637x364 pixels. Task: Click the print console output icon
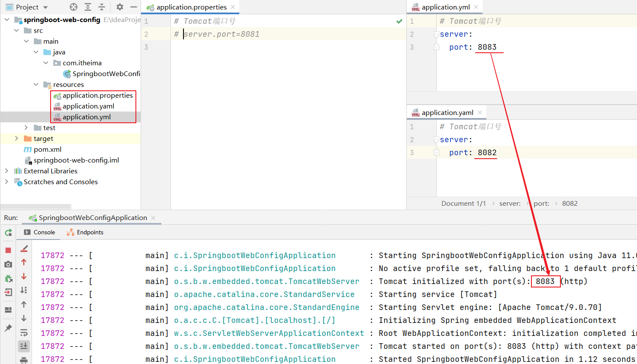tap(24, 360)
